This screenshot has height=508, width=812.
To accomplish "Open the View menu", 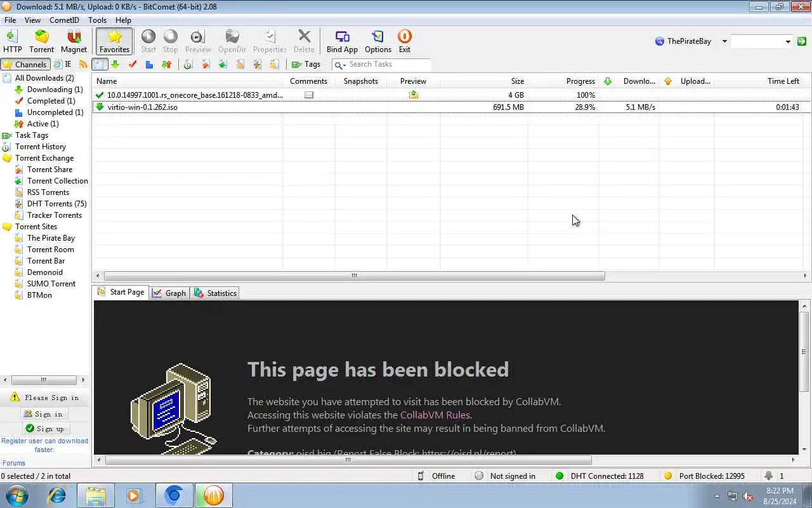I will coord(32,20).
